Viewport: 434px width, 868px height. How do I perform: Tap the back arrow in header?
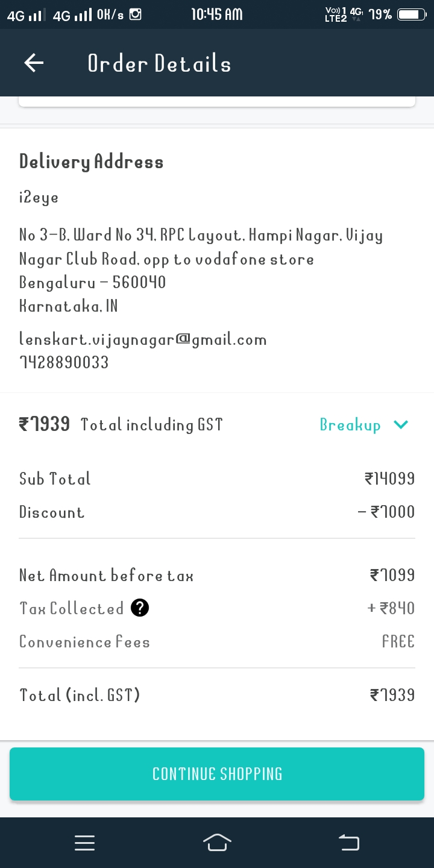[x=34, y=63]
